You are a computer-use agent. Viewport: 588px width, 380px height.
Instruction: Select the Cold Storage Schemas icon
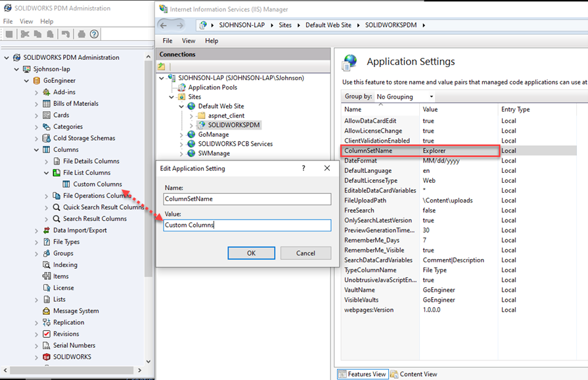47,138
